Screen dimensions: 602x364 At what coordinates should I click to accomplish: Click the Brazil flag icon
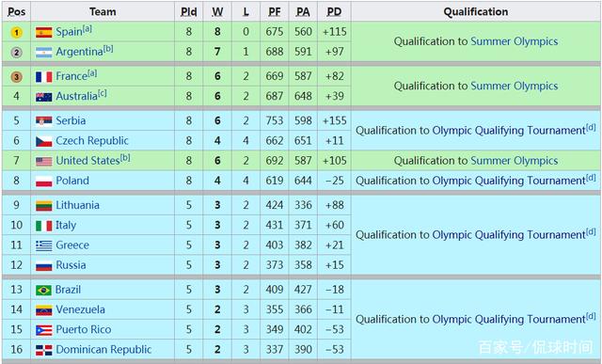pos(44,291)
